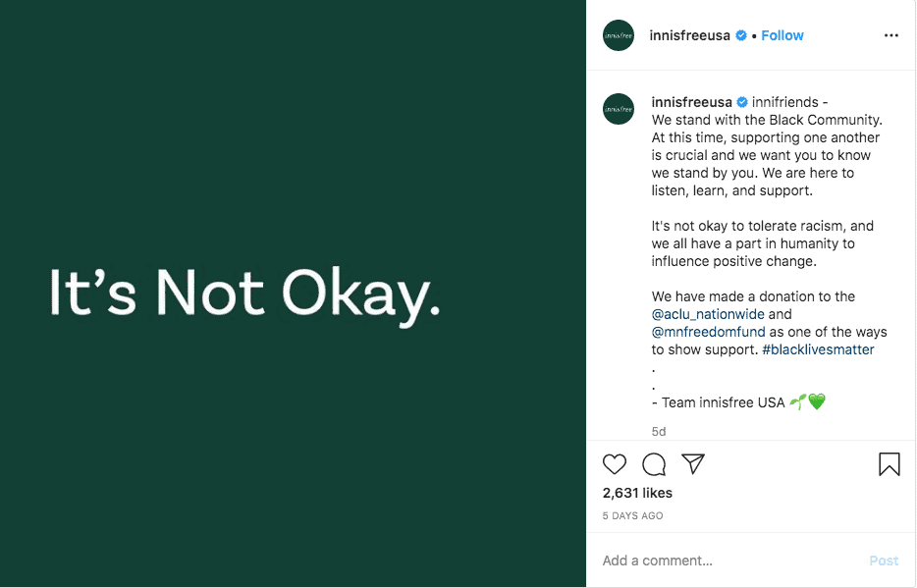Visit the @aclu_nationwide mention

708,314
